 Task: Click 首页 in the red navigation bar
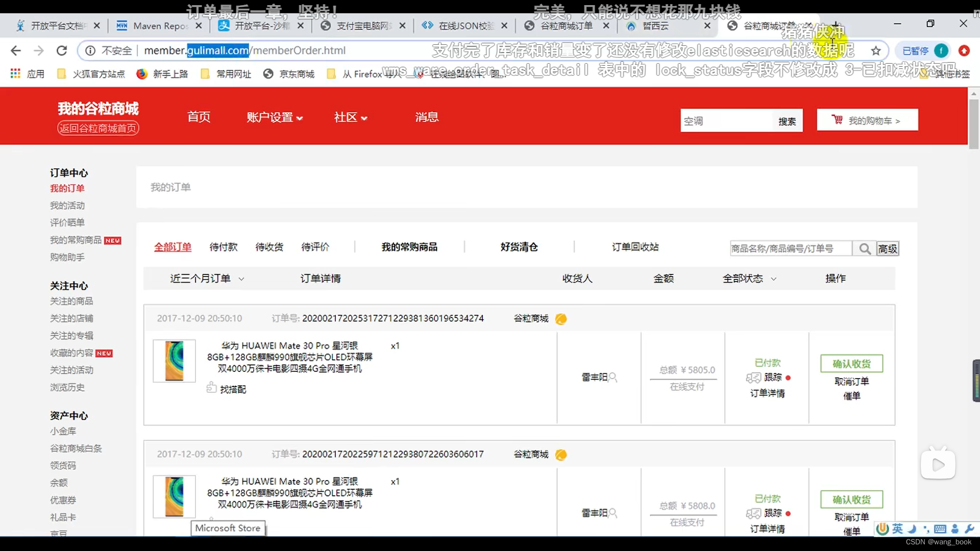coord(199,117)
